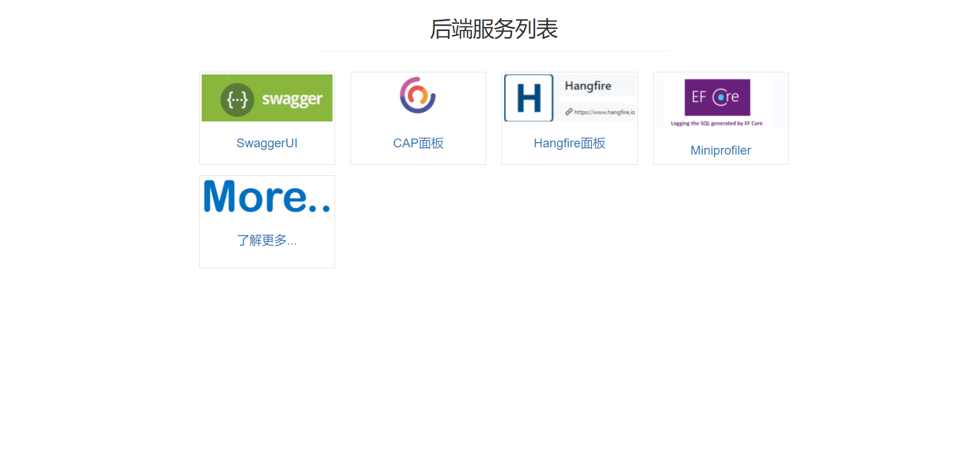Viewport: 980px width, 459px height.
Task: Click the blue More.. image
Action: [x=267, y=197]
